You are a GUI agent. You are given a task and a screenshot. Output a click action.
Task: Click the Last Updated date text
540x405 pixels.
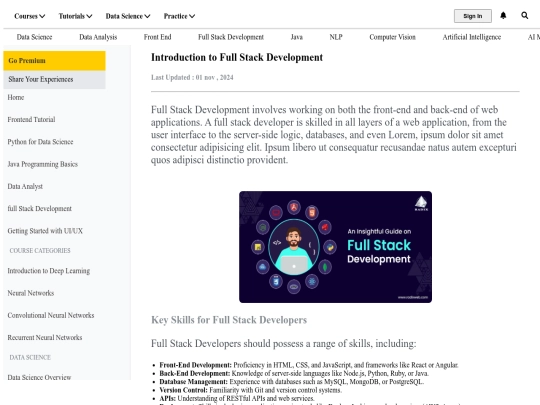click(192, 77)
